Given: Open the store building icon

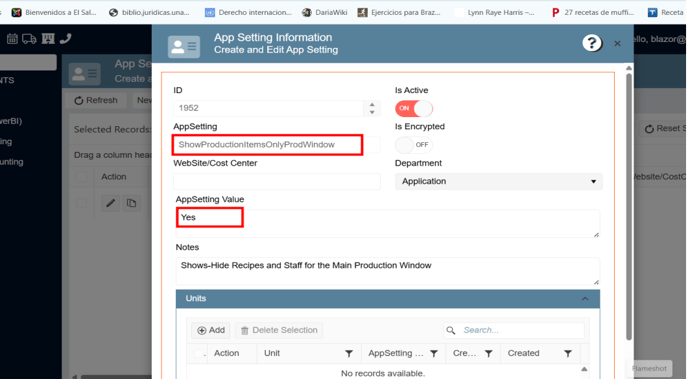Looking at the screenshot, I should pos(48,39).
